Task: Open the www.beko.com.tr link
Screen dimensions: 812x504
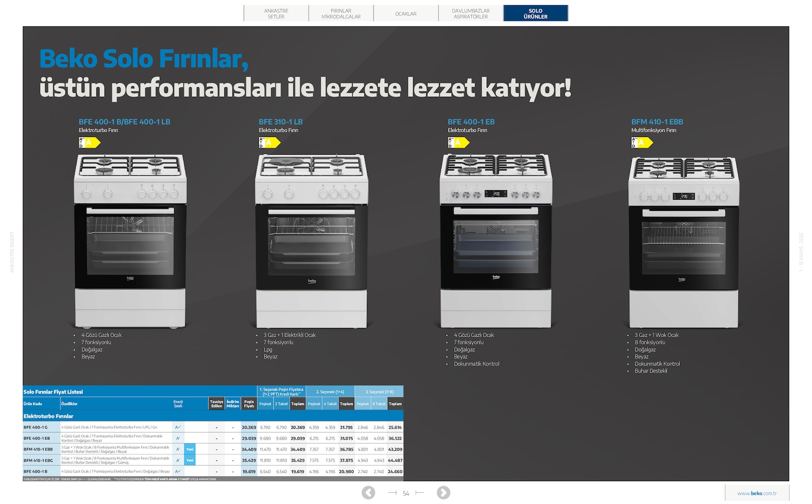Action: (x=757, y=493)
